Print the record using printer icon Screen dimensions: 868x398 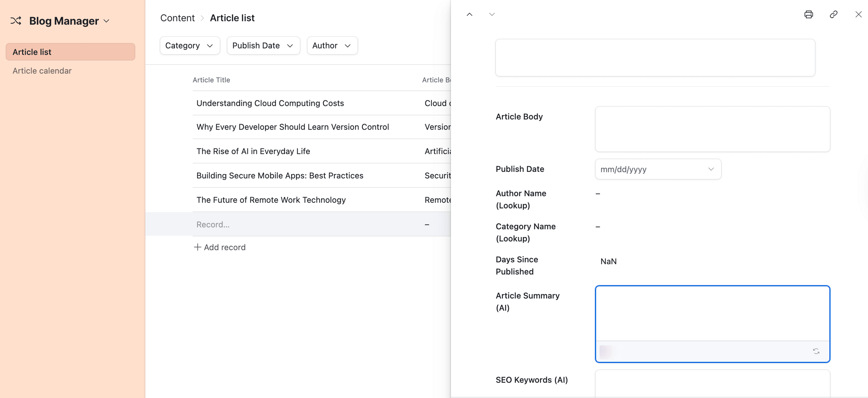pos(809,14)
